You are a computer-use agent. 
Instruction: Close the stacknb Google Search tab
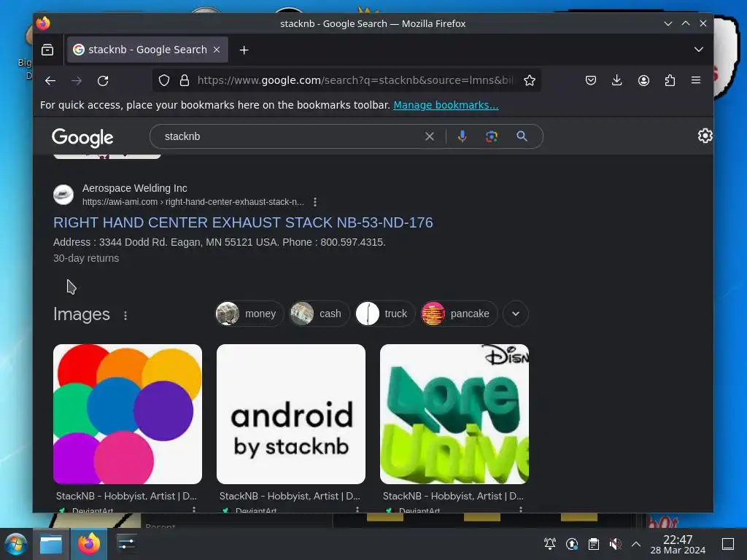[x=217, y=50]
